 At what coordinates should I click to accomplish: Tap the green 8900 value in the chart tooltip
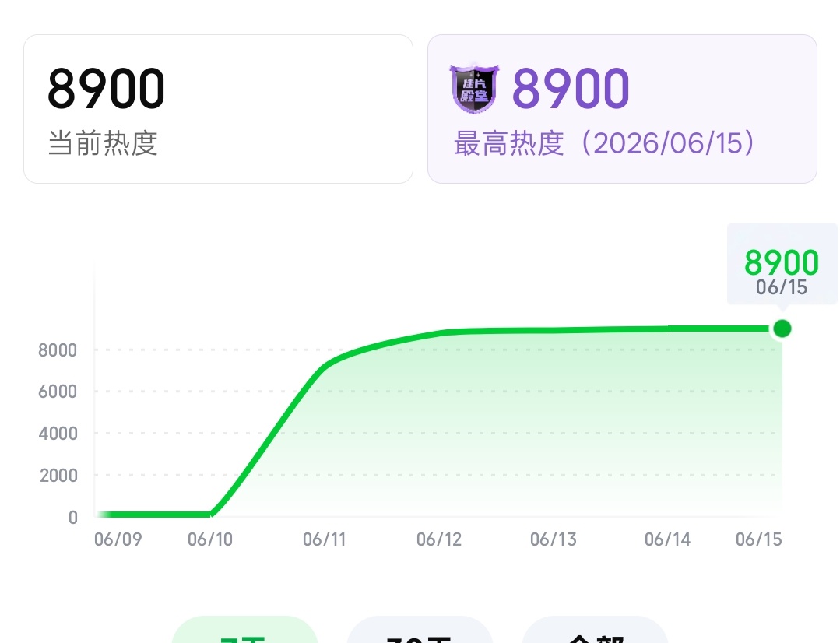click(x=782, y=262)
